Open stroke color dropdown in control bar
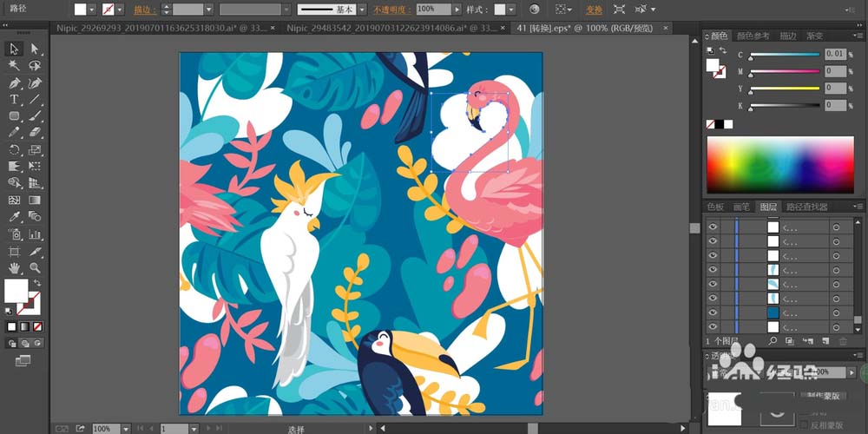 pos(120,10)
